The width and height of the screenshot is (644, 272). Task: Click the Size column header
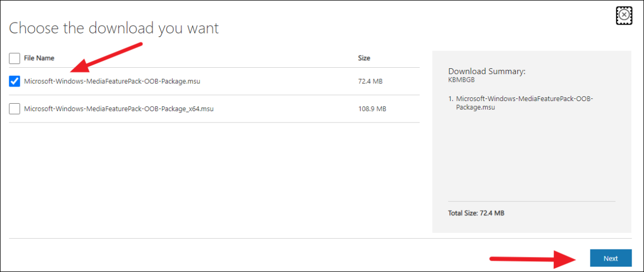click(364, 58)
